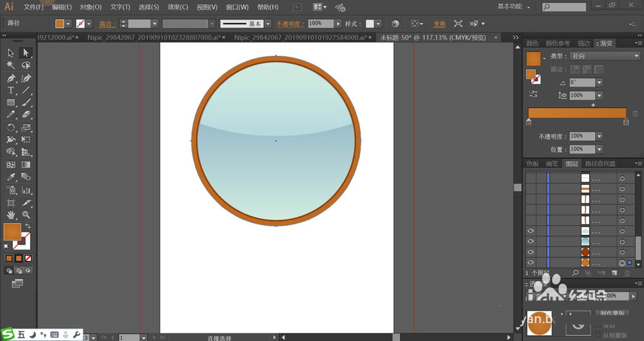Open the gradient angle dropdown
This screenshot has height=341, width=644.
click(x=599, y=82)
